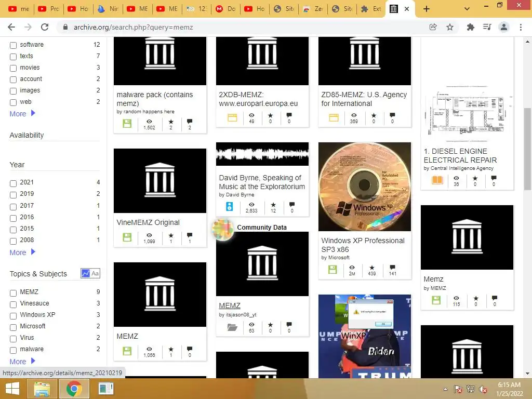Open the Chrome three-dot menu
Screen dimensions: 532x399
pos(521,27)
